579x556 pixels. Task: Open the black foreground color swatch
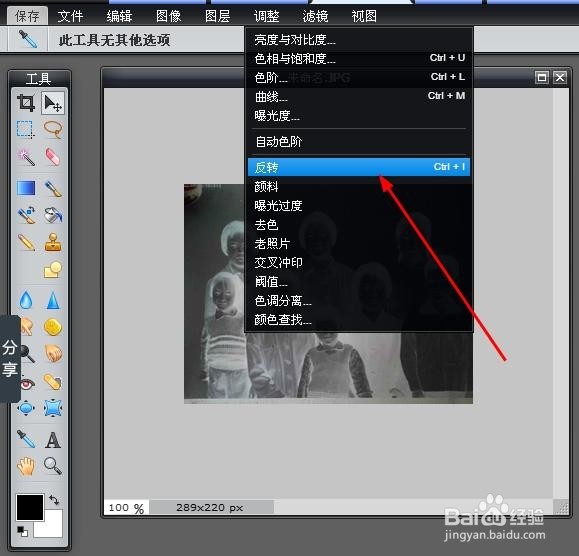pos(30,507)
